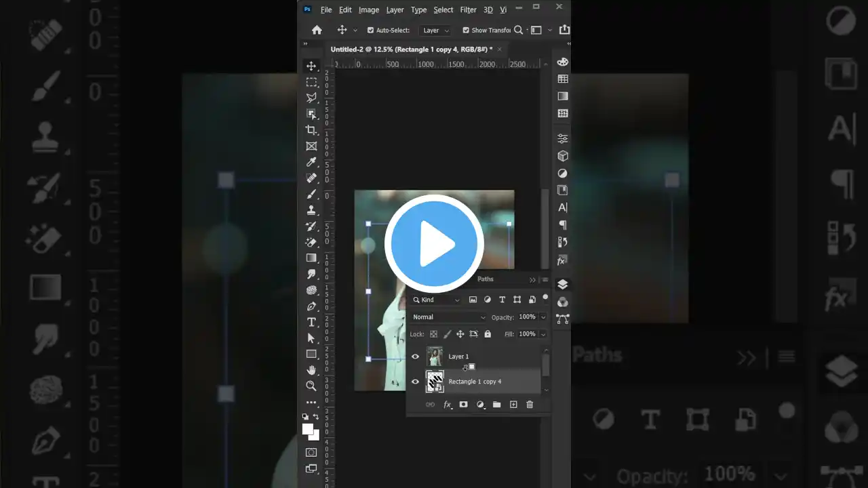
Task: Select the History Brush tool
Action: pyautogui.click(x=311, y=226)
